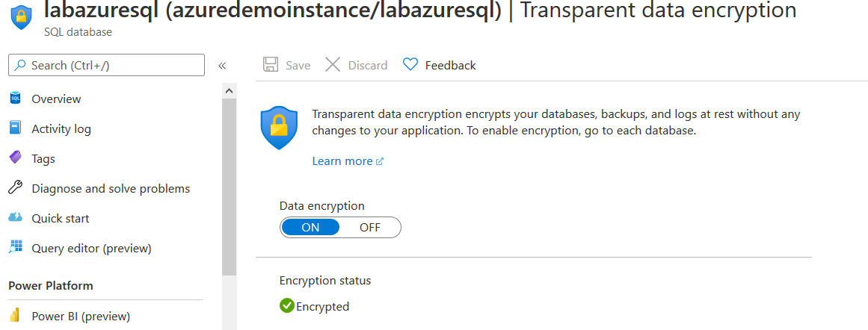Click the Quick start cloud icon

[15, 218]
